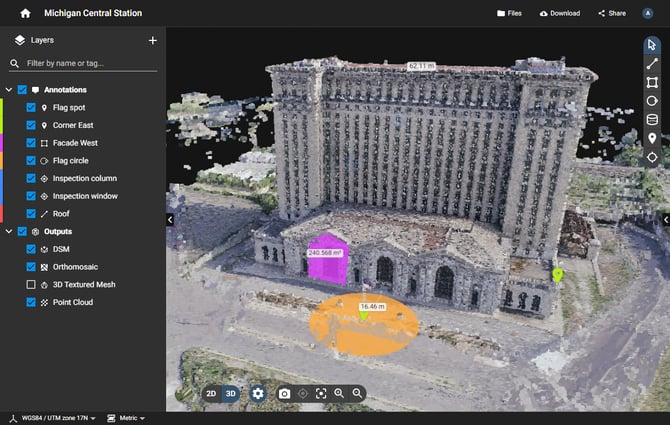Click the 62.11 m roof length label

pyautogui.click(x=421, y=66)
